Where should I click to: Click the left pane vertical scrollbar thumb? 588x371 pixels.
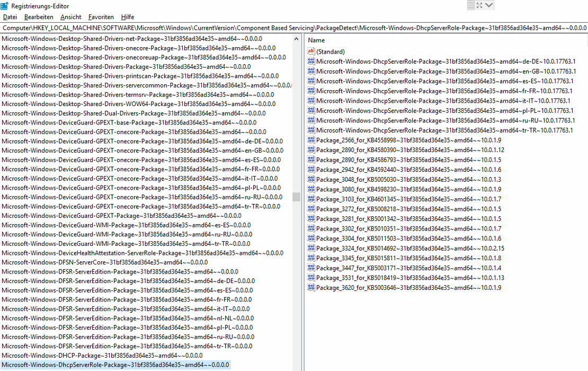coord(296,197)
